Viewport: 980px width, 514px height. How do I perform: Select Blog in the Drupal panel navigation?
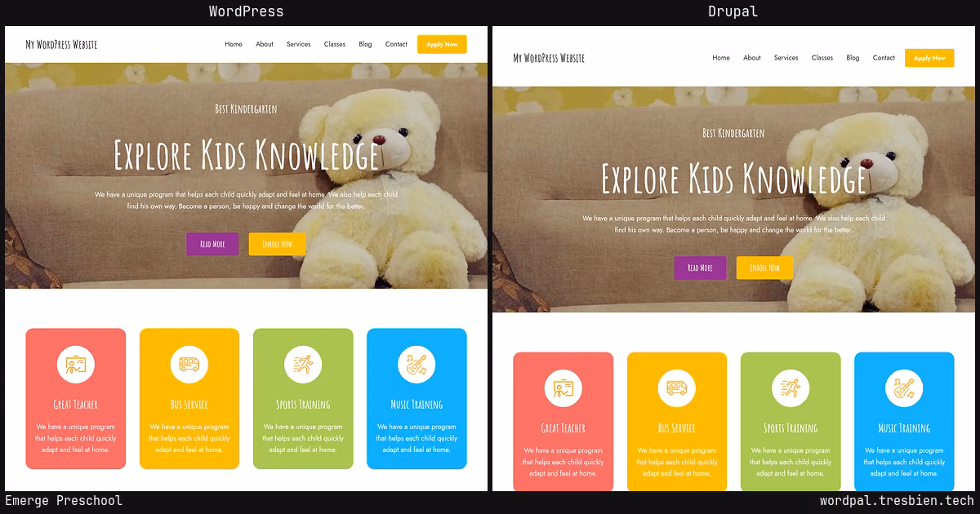[x=853, y=58]
